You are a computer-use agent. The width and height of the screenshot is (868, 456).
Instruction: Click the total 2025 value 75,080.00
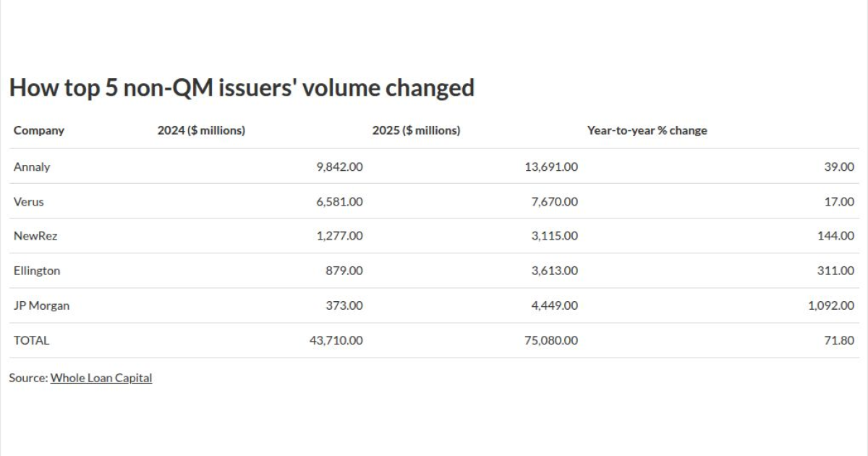coord(551,340)
